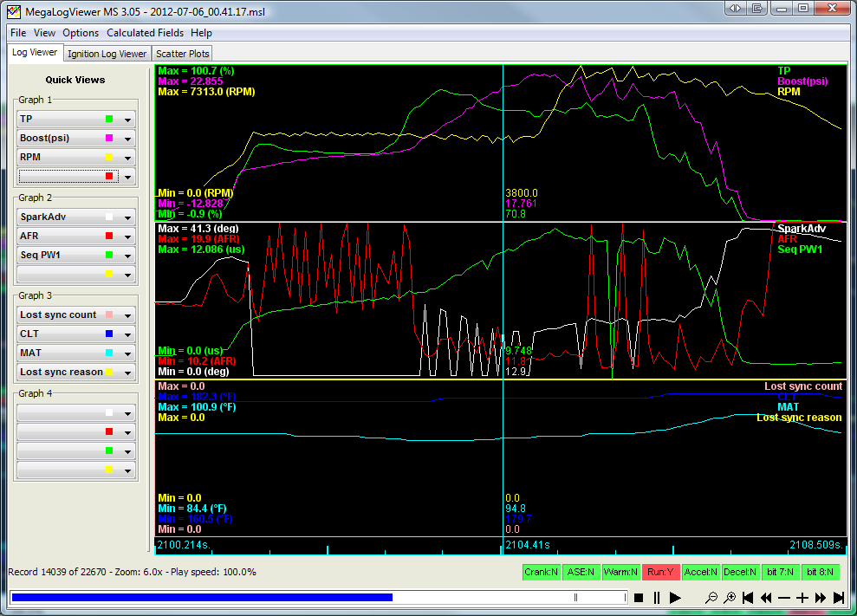
Task: Click the Accel:N status indicator
Action: pyautogui.click(x=700, y=572)
